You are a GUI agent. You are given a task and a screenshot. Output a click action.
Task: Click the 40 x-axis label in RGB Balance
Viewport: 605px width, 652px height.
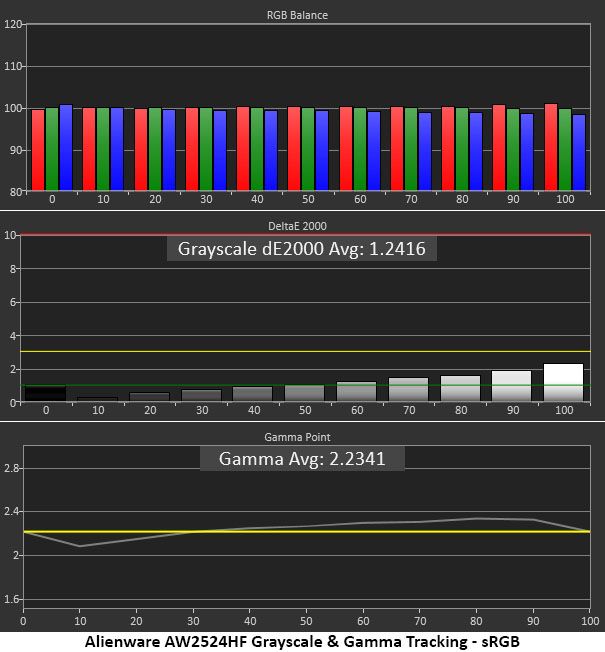pyautogui.click(x=257, y=199)
